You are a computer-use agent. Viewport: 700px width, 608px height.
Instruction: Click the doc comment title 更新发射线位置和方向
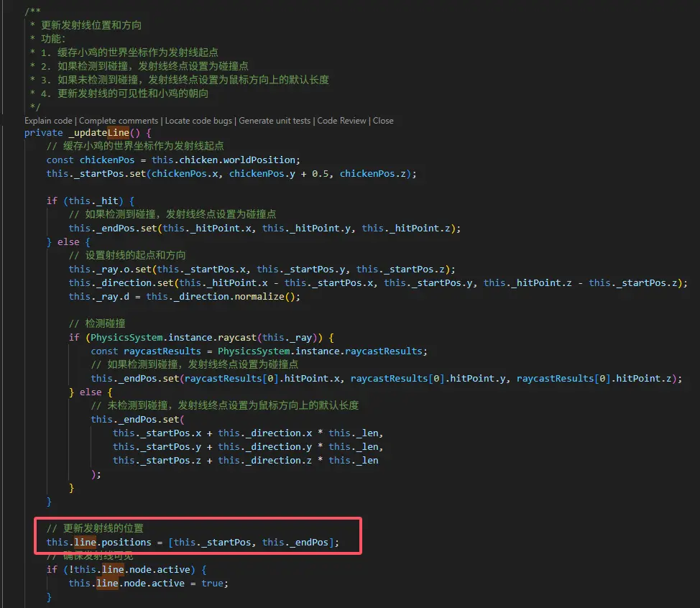pyautogui.click(x=91, y=25)
